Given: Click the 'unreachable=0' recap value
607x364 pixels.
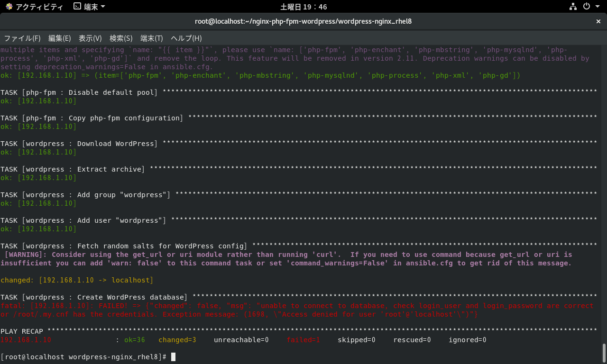Looking at the screenshot, I should (x=241, y=340).
